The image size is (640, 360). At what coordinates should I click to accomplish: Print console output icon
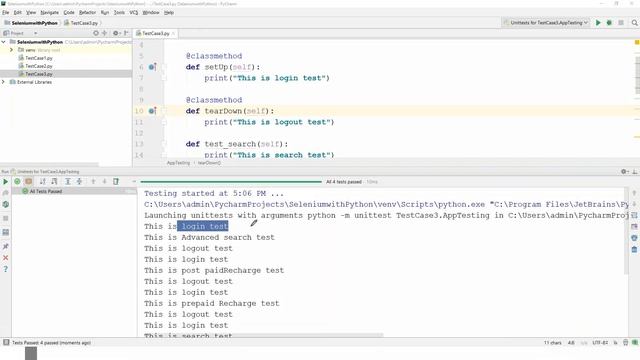pos(634,238)
